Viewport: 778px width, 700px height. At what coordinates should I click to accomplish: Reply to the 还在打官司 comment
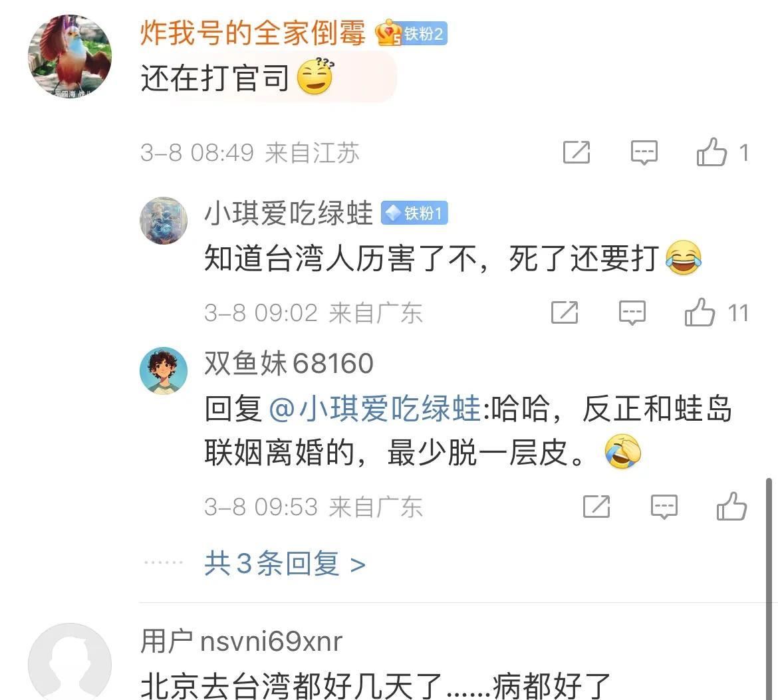click(x=644, y=152)
